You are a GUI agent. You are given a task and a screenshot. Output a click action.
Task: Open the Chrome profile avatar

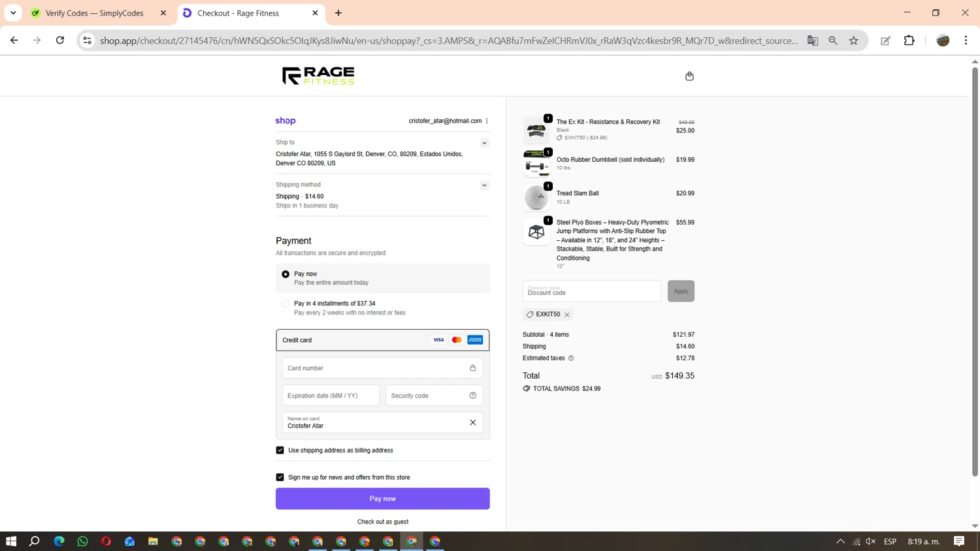tap(943, 40)
